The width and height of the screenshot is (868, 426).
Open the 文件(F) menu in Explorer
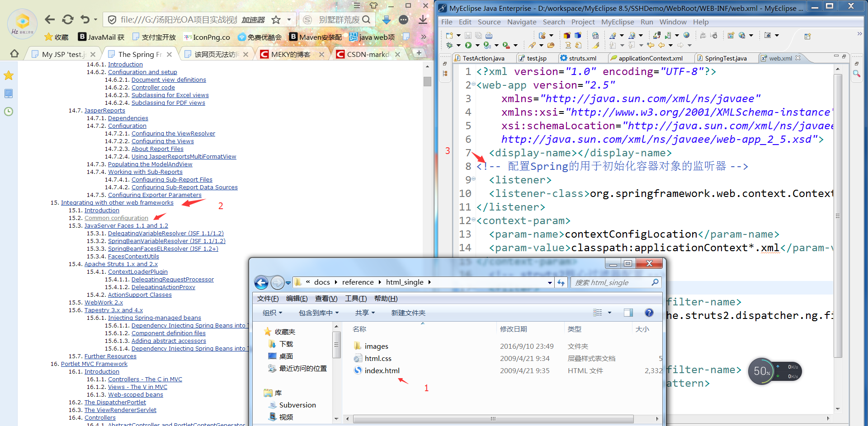click(x=268, y=299)
